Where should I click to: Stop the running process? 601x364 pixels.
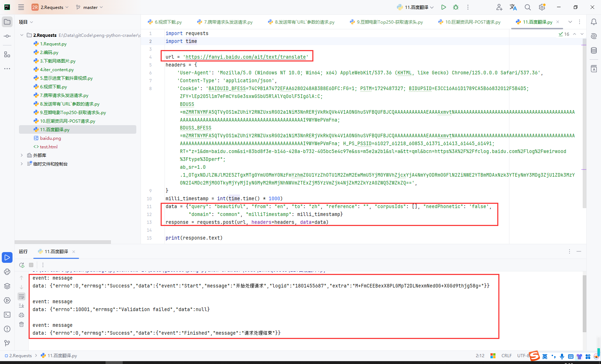31,265
